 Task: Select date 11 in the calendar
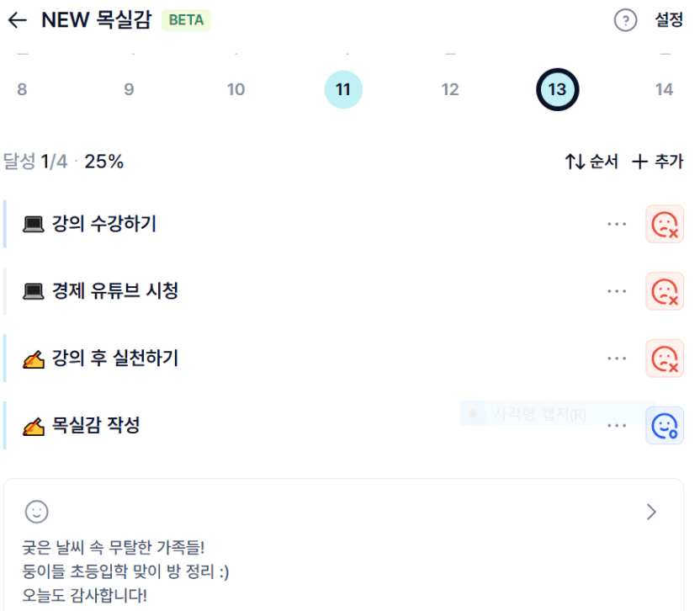(343, 89)
